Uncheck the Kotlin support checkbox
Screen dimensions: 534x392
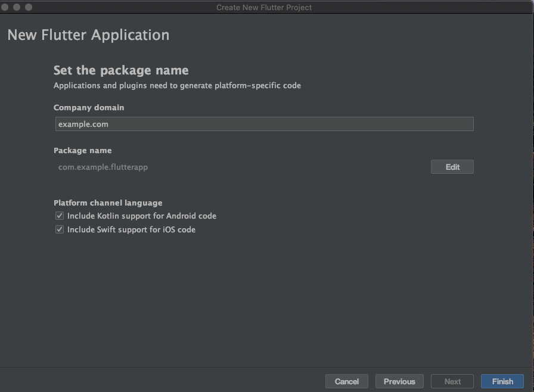[x=60, y=216]
